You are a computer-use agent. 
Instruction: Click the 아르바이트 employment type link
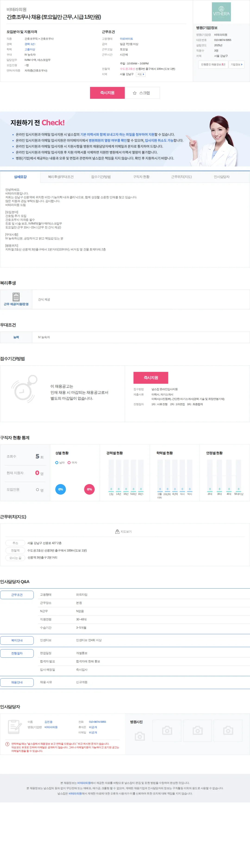126,39
